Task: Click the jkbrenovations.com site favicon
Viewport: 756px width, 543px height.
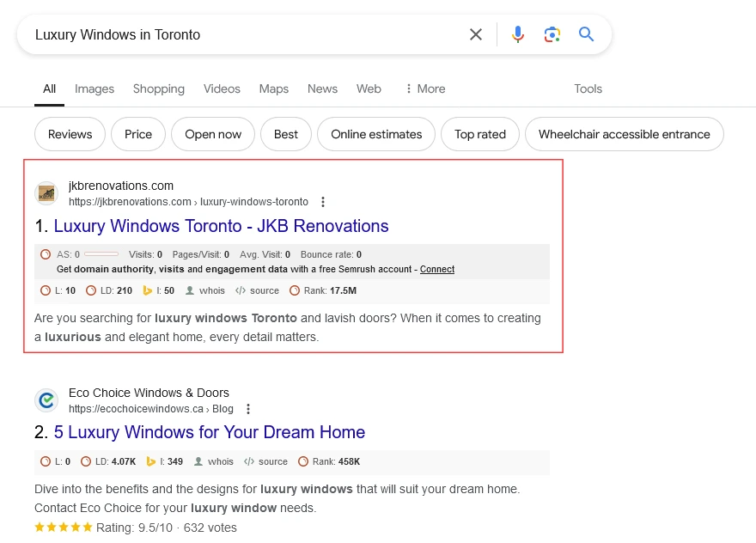Action: (46, 193)
